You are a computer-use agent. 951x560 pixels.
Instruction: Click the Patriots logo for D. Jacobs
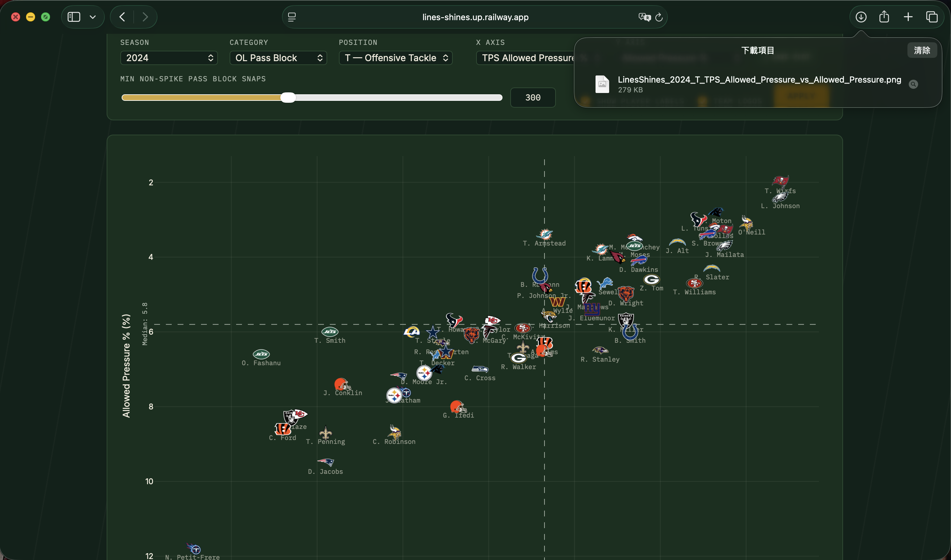click(x=325, y=462)
